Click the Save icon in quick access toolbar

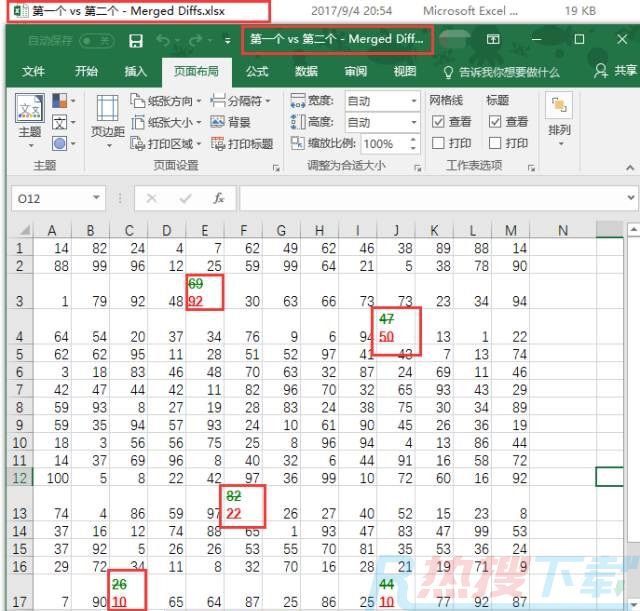[x=136, y=40]
